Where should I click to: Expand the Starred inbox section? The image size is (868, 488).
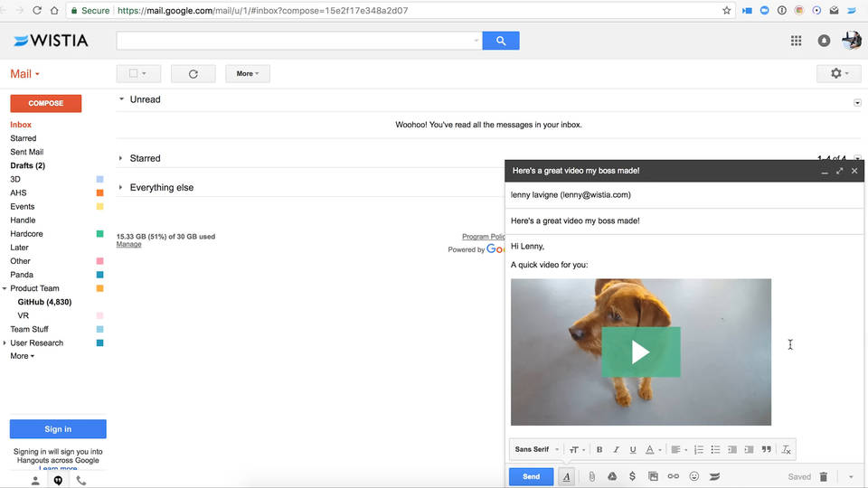pos(120,158)
